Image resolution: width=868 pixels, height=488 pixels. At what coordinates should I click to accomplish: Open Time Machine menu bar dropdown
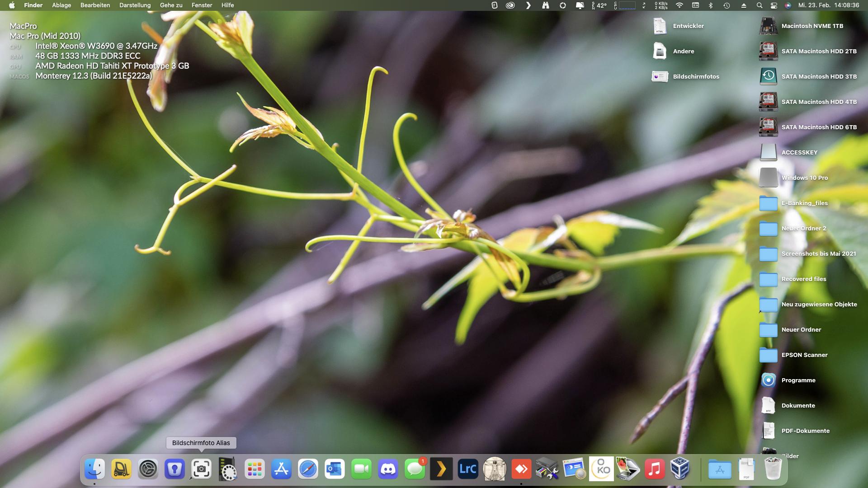pyautogui.click(x=726, y=5)
